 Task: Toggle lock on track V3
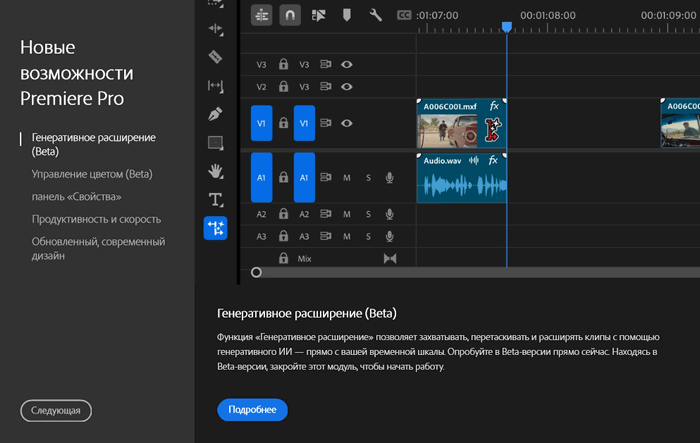[x=283, y=64]
